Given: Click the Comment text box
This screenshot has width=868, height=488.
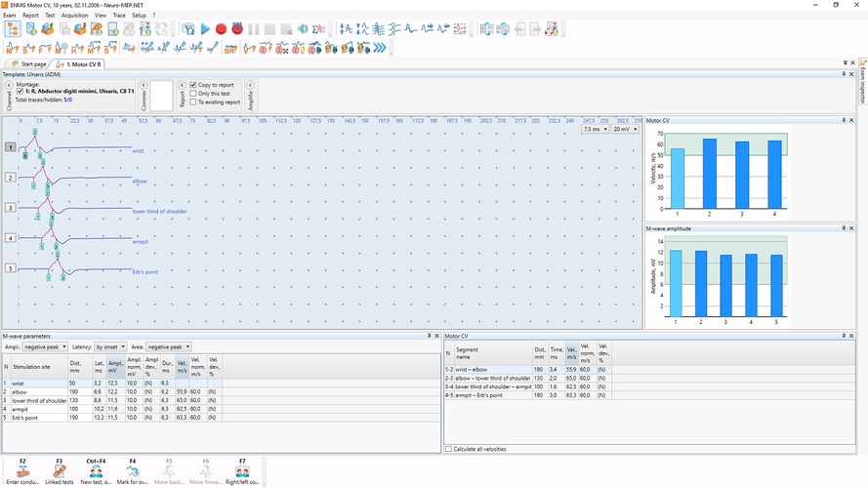Looking at the screenshot, I should click(161, 96).
